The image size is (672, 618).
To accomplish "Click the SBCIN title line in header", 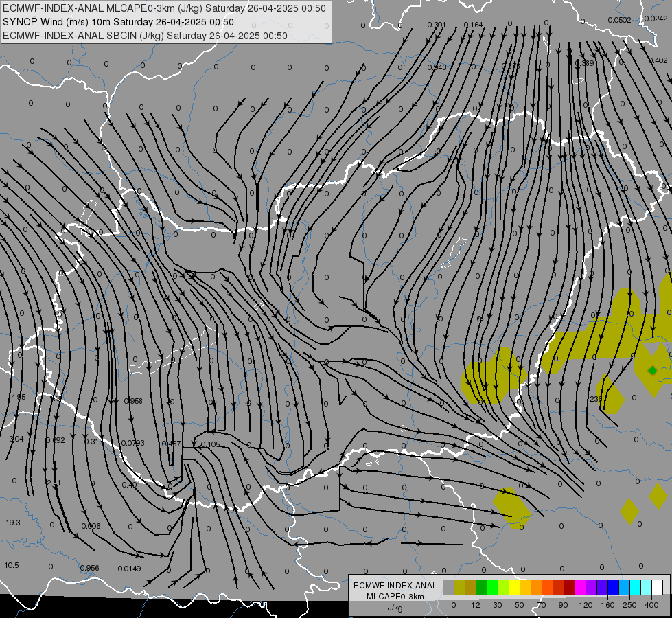I will 145,36.
